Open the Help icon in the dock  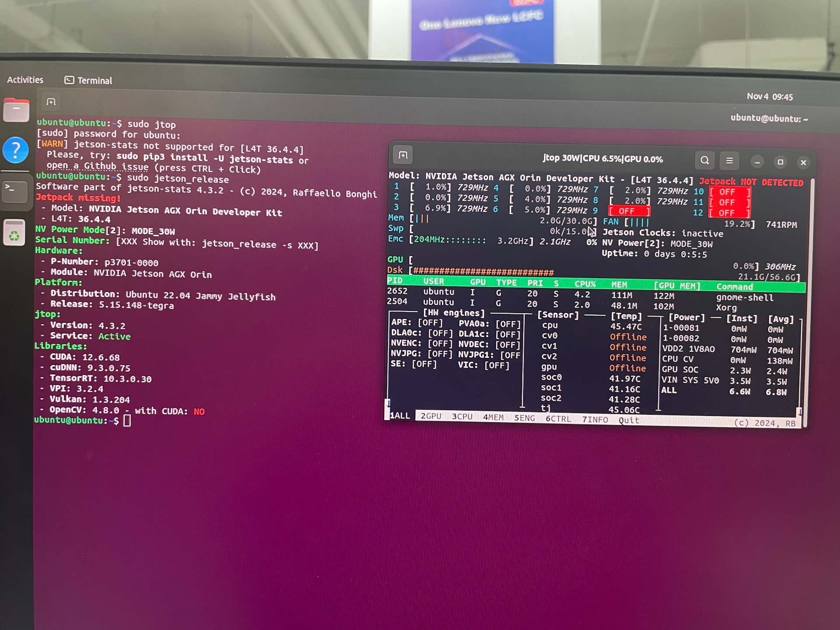coord(16,150)
